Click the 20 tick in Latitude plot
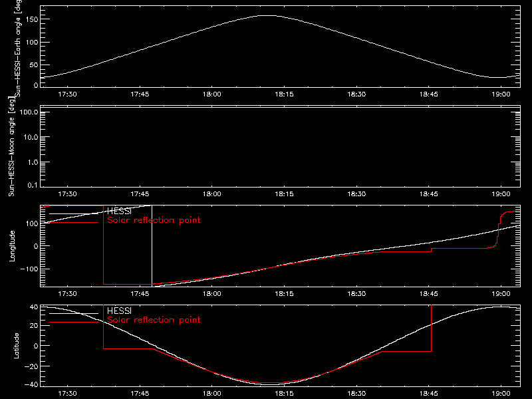The height and width of the screenshot is (399, 532). 34,326
